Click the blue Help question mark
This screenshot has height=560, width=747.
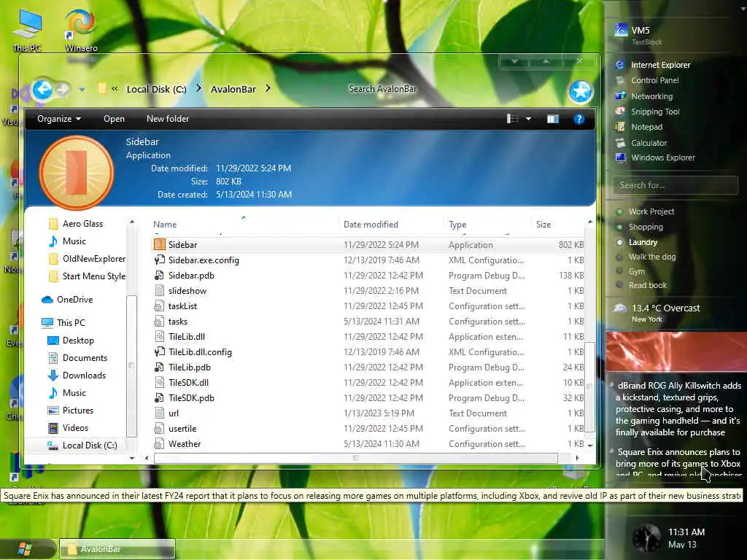[x=578, y=119]
